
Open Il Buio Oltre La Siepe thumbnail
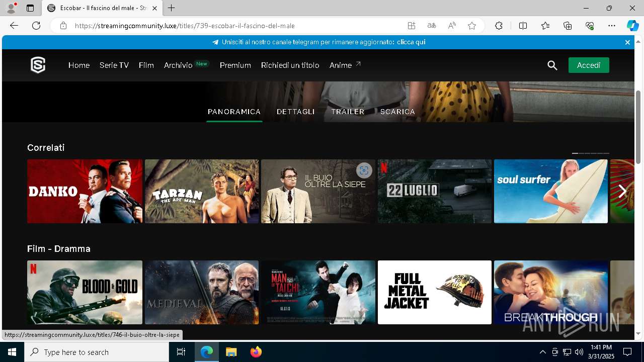tap(318, 191)
